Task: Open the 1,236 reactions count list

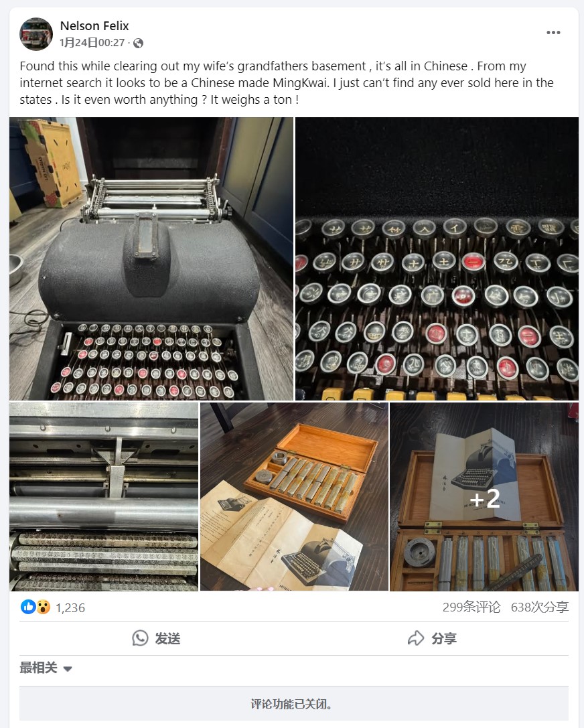Action: pos(70,607)
